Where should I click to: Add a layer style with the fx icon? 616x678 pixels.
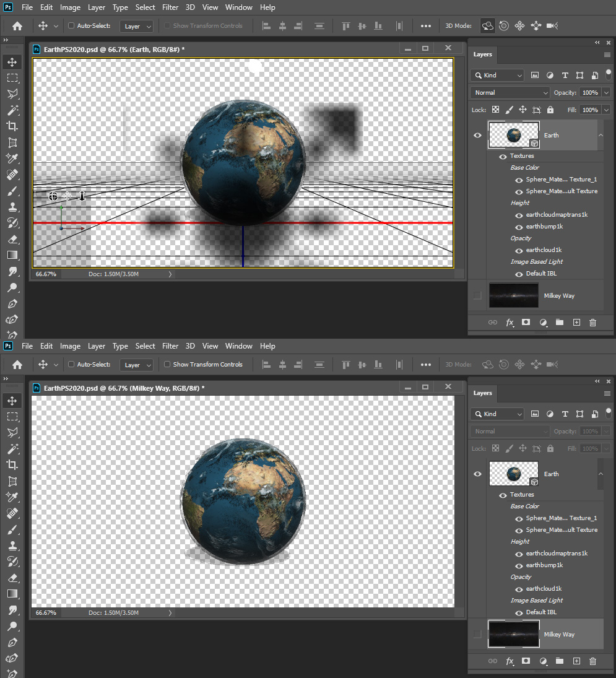(x=510, y=323)
